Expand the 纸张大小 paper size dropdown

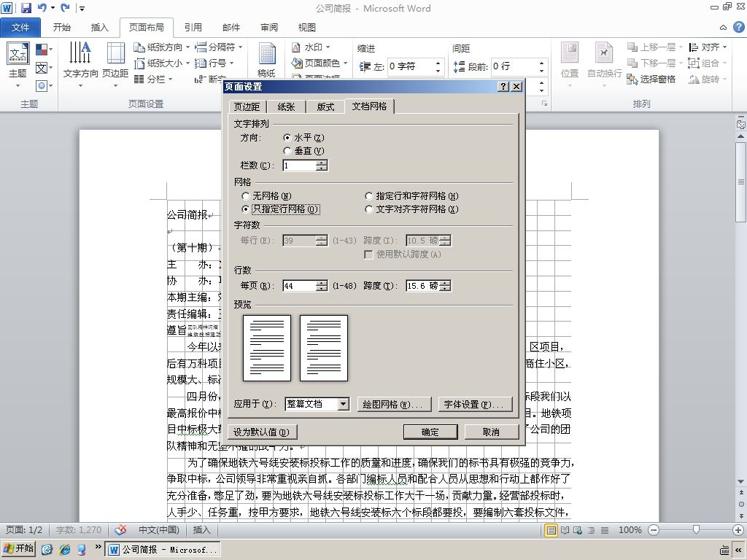187,63
